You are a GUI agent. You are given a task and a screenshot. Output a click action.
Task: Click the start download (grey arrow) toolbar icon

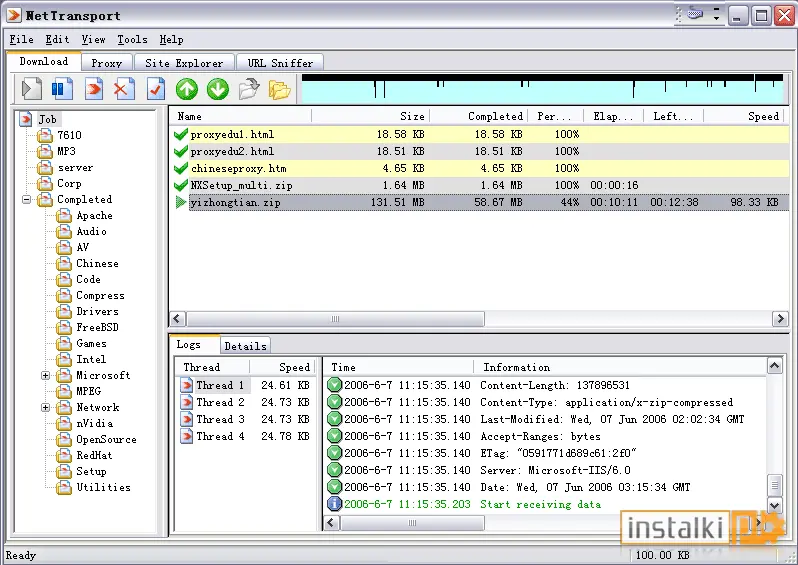[32, 89]
